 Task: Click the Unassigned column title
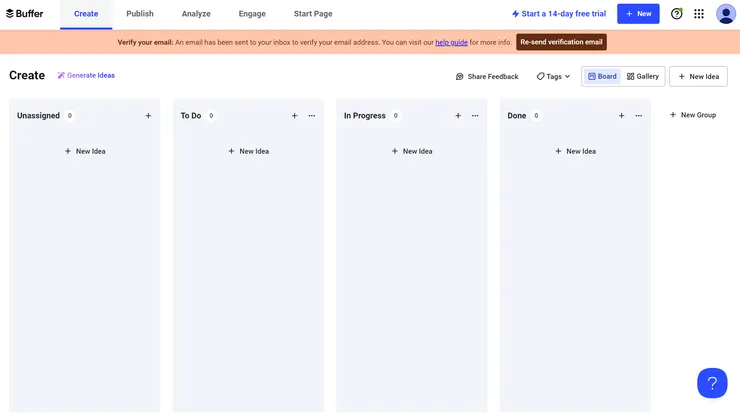pyautogui.click(x=38, y=116)
